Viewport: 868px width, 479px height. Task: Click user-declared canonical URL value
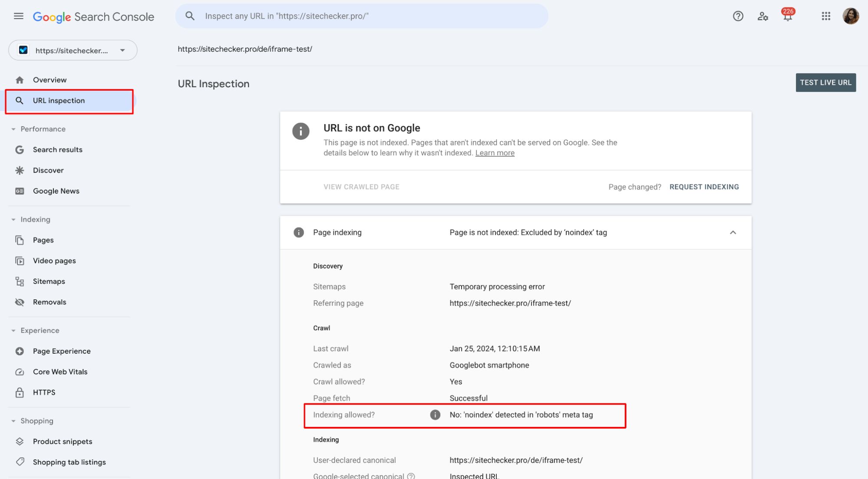(x=516, y=460)
